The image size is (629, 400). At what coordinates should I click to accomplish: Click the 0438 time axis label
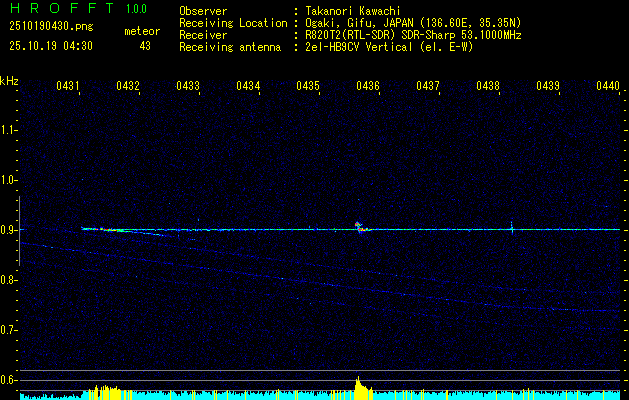488,85
